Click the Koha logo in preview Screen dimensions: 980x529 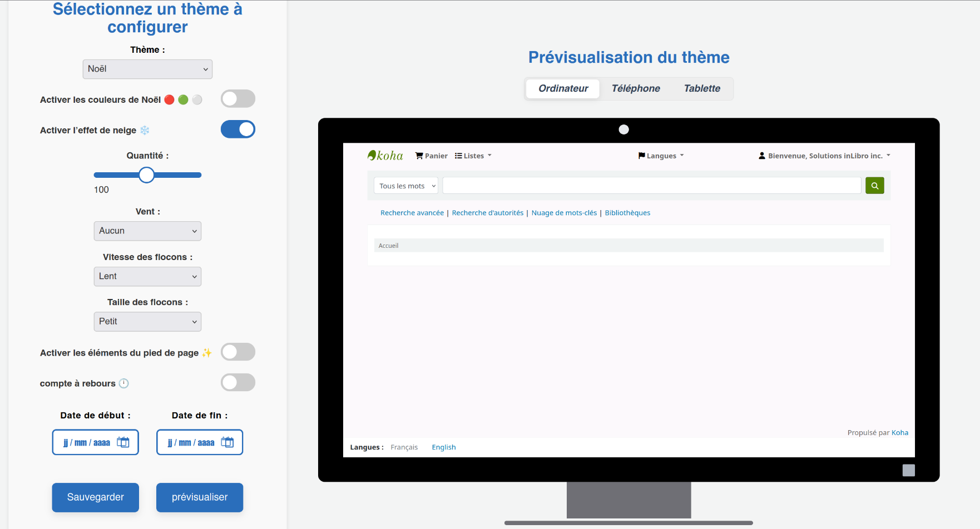click(x=385, y=156)
